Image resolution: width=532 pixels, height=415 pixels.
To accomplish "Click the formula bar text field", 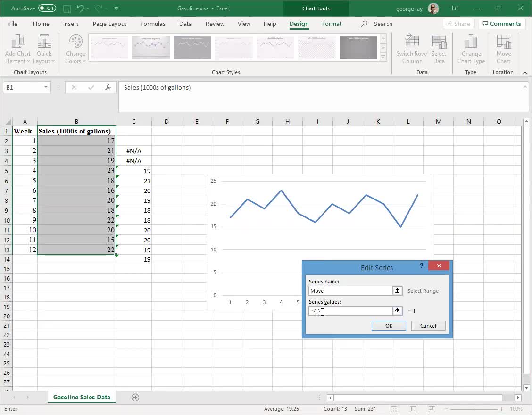I will point(321,97).
